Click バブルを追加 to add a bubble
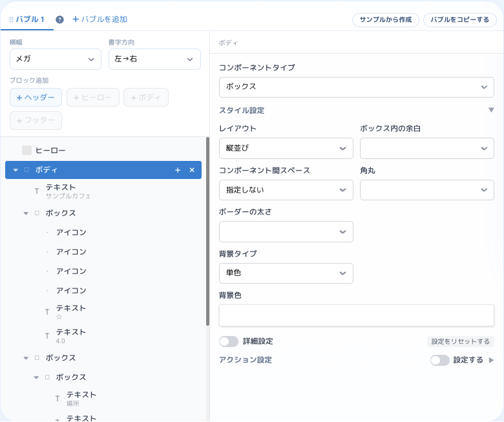 pyautogui.click(x=100, y=19)
